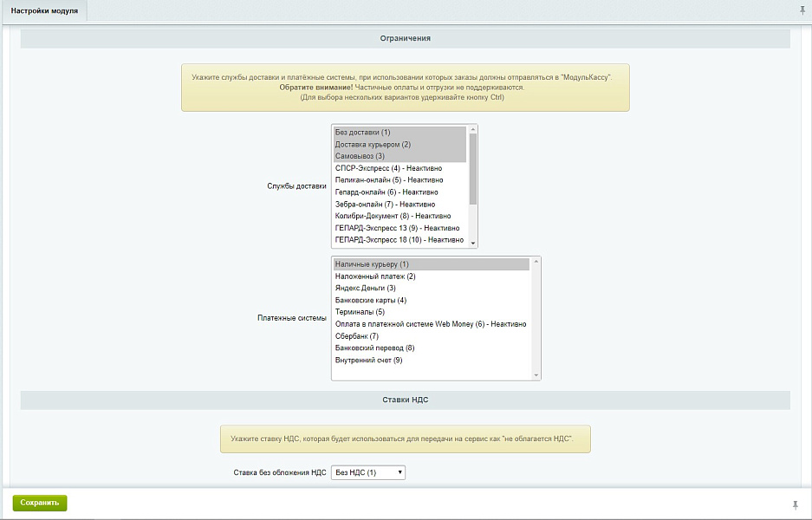This screenshot has height=520, width=812.
Task: Open the Настройки модуля tab
Action: pyautogui.click(x=44, y=10)
